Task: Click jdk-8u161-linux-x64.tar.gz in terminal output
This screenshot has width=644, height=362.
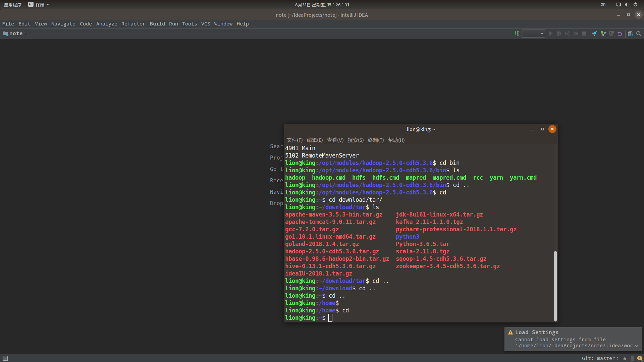Action: coord(439,215)
